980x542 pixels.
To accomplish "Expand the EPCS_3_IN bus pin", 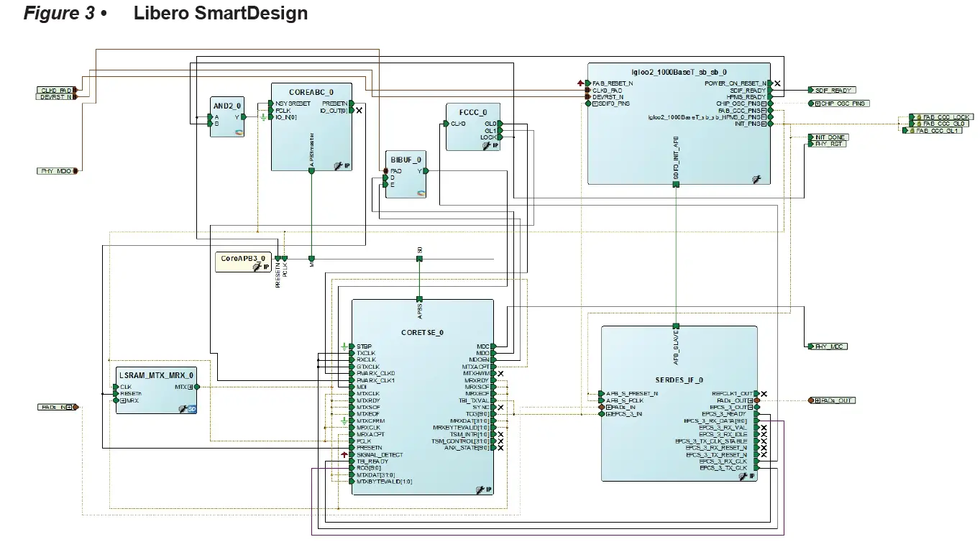I will pyautogui.click(x=608, y=414).
